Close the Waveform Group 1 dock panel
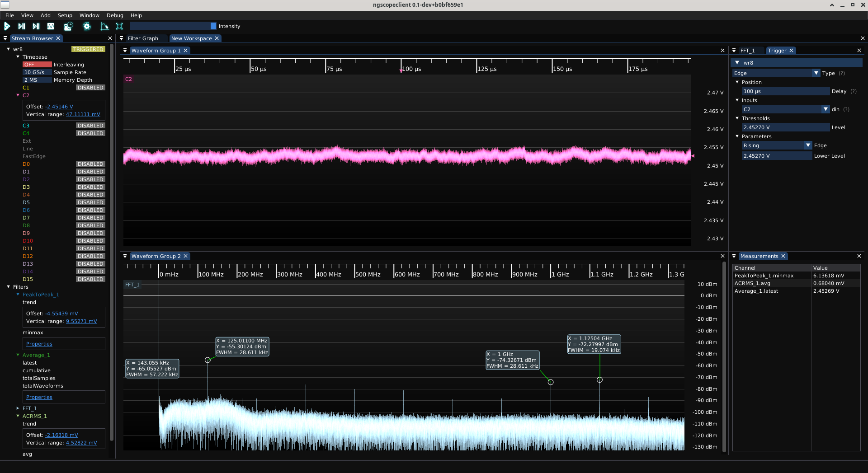The height and width of the screenshot is (473, 868). coord(722,51)
